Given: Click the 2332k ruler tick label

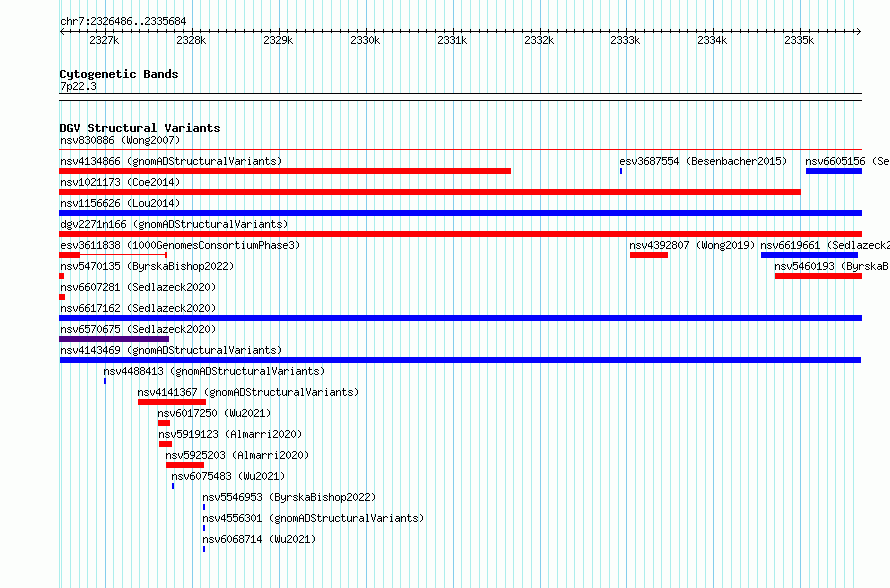Looking at the screenshot, I should (x=539, y=40).
